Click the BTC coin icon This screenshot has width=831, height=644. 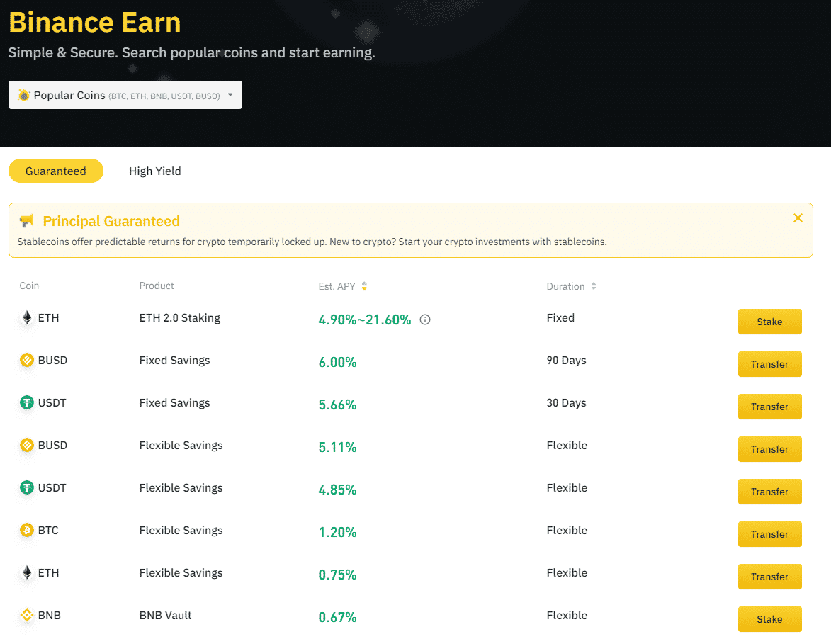pyautogui.click(x=27, y=531)
